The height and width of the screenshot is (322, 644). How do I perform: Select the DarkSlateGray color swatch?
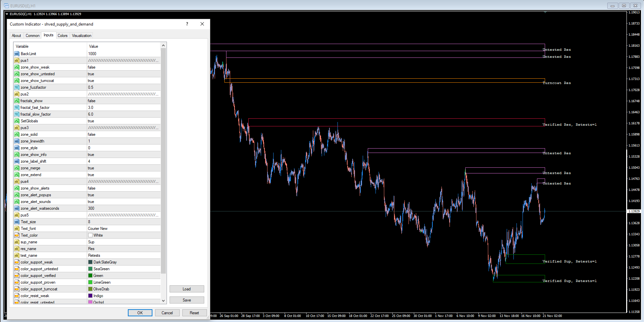click(x=90, y=262)
